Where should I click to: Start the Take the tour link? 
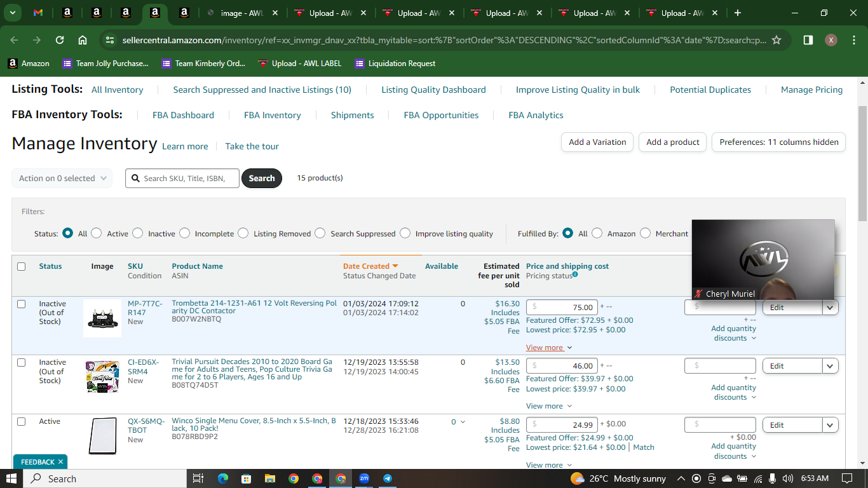[252, 147]
